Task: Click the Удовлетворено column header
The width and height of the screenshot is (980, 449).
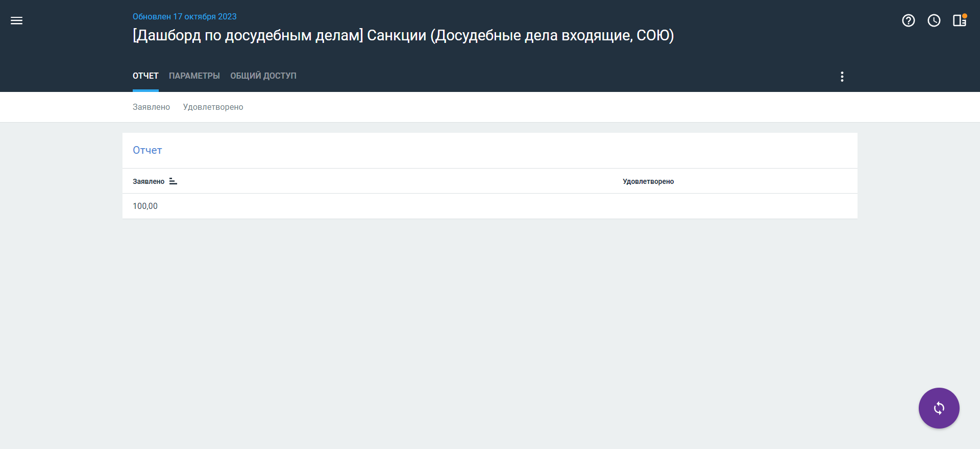Action: [x=648, y=181]
